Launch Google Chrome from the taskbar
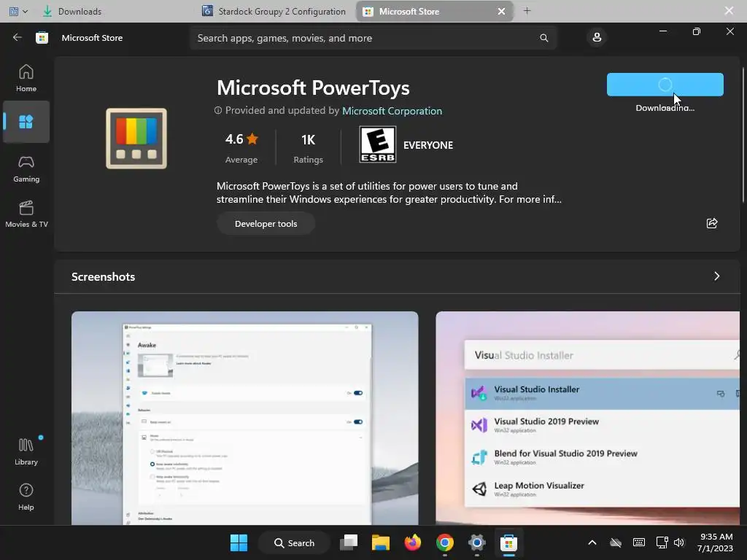 pos(444,542)
